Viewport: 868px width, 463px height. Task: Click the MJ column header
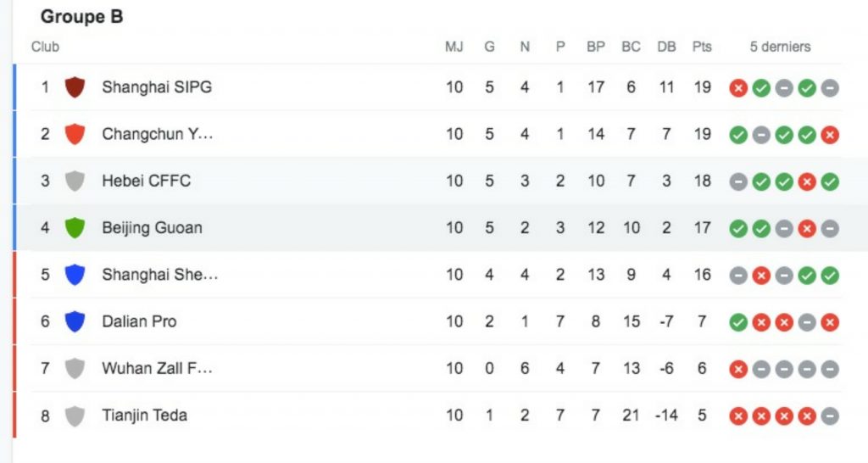(454, 47)
